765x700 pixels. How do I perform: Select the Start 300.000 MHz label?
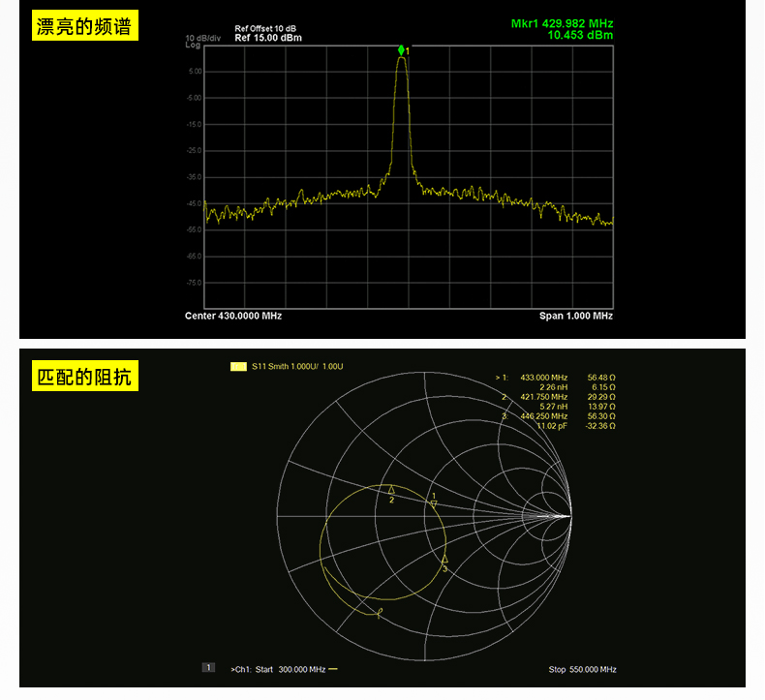pos(291,669)
